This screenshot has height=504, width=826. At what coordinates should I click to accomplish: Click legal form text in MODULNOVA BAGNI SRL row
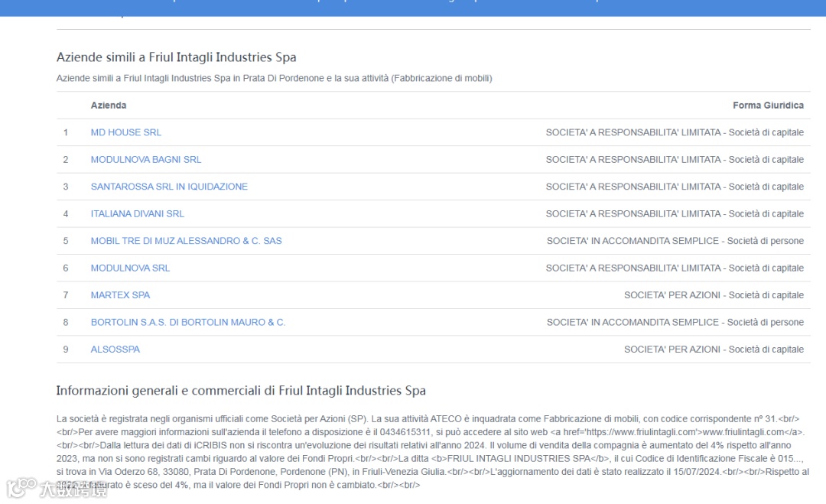[675, 160]
